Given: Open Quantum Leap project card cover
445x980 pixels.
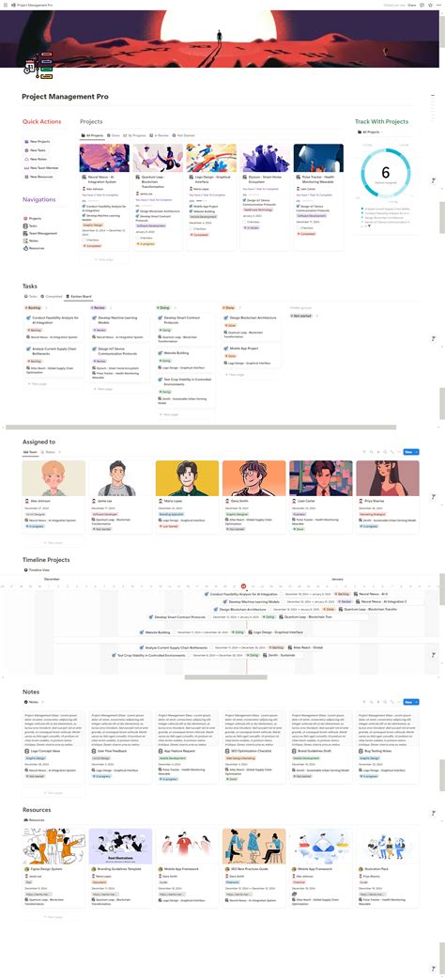Looking at the screenshot, I should coord(158,158).
